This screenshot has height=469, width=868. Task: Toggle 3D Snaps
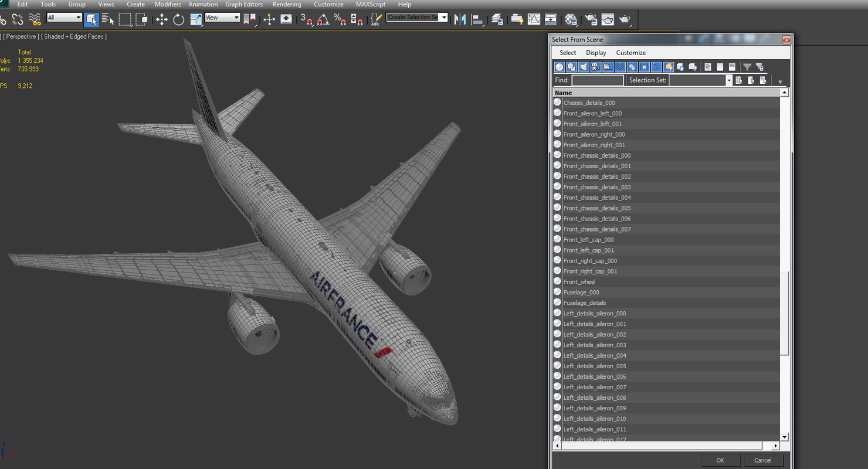coord(306,19)
